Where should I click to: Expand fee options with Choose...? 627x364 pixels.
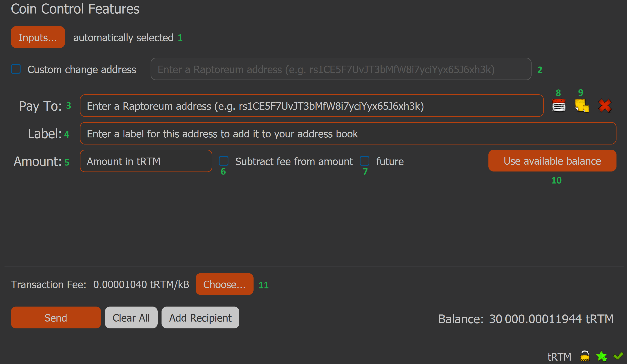224,284
